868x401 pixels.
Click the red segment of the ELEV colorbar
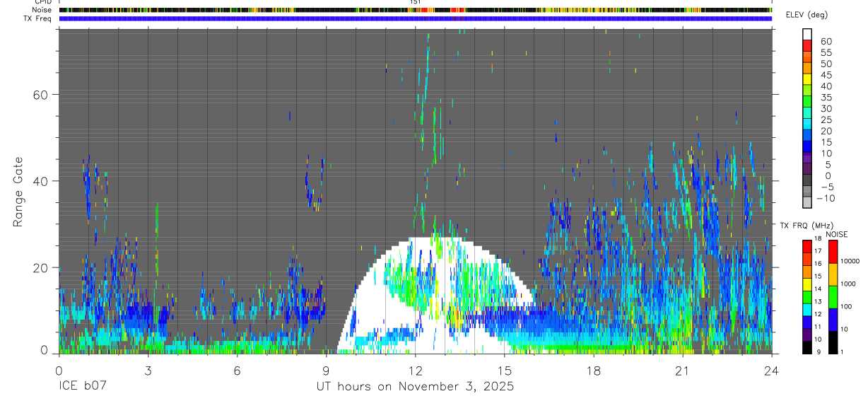pos(808,45)
